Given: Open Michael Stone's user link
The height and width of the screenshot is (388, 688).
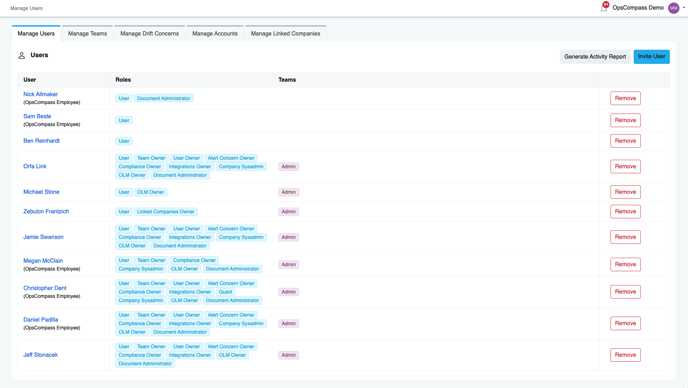Looking at the screenshot, I should click(41, 191).
